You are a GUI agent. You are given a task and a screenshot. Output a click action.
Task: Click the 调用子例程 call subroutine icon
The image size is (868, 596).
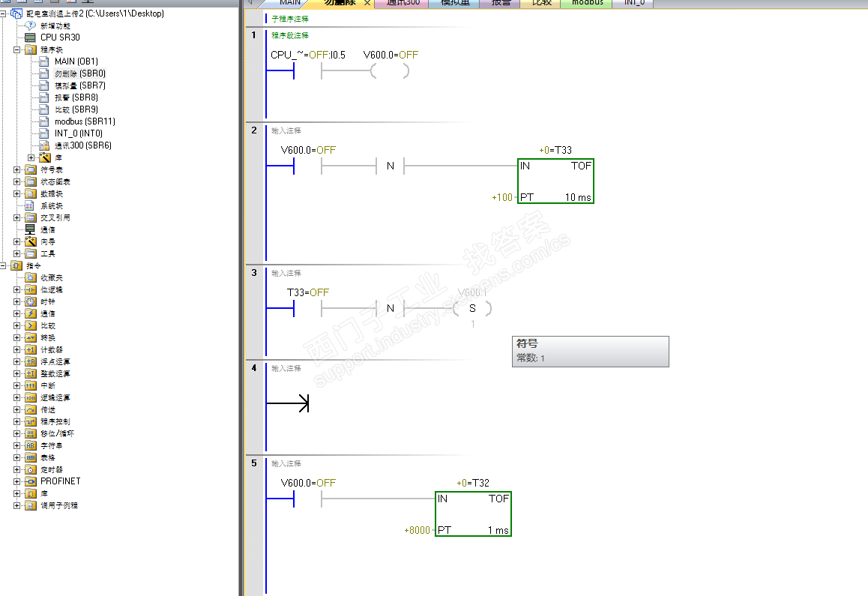click(x=31, y=506)
